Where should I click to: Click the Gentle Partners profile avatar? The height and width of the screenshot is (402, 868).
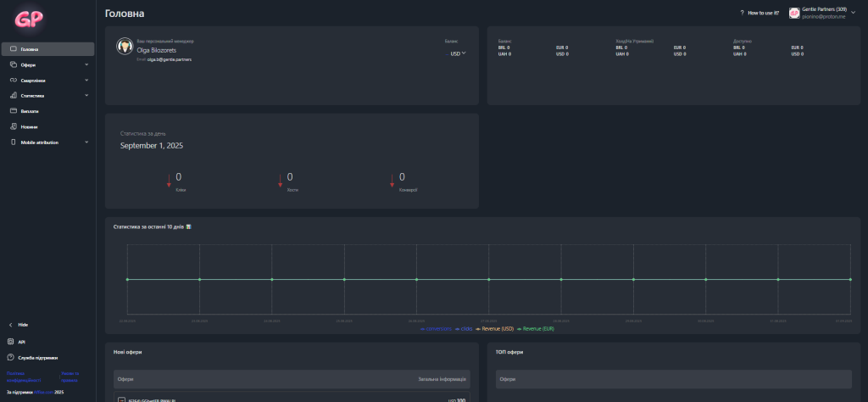click(x=794, y=14)
